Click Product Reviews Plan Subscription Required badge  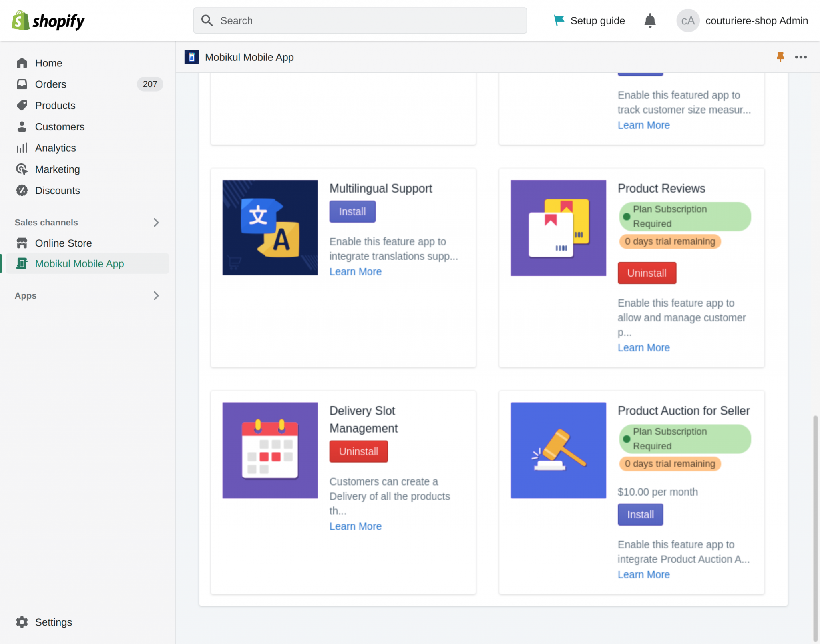[685, 217]
